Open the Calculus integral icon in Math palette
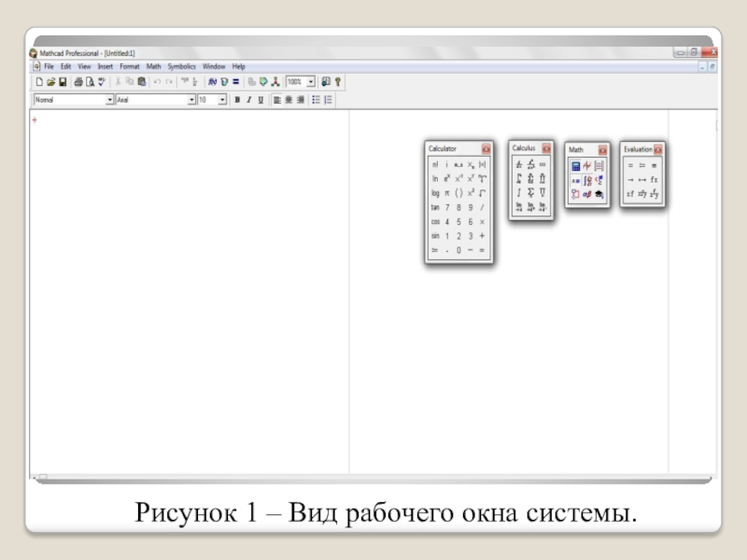Image resolution: width=747 pixels, height=560 pixels. click(587, 180)
